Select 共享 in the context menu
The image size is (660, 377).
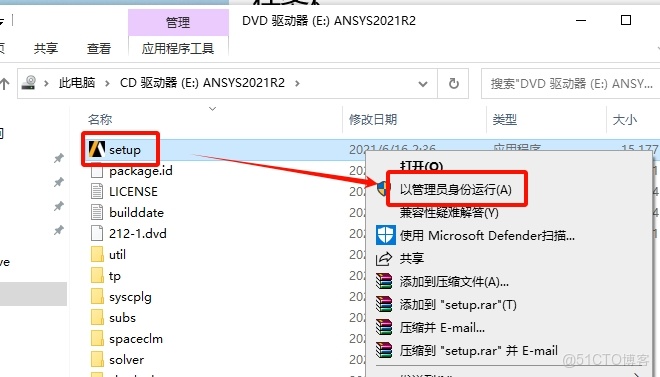pos(412,258)
